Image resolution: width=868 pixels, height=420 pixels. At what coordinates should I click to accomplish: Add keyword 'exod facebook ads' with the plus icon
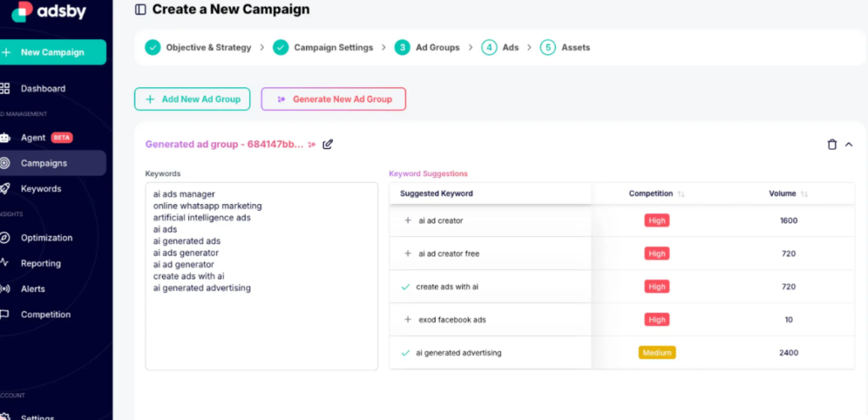click(408, 319)
